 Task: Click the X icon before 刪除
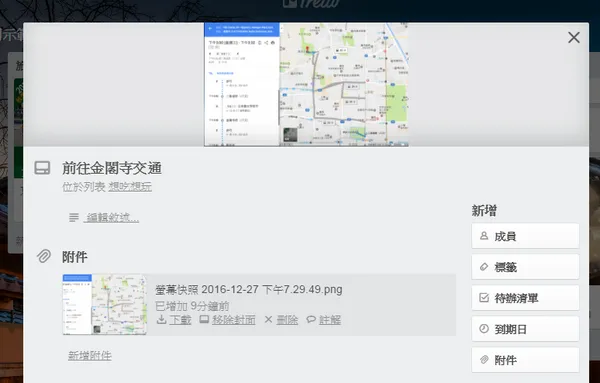click(268, 319)
